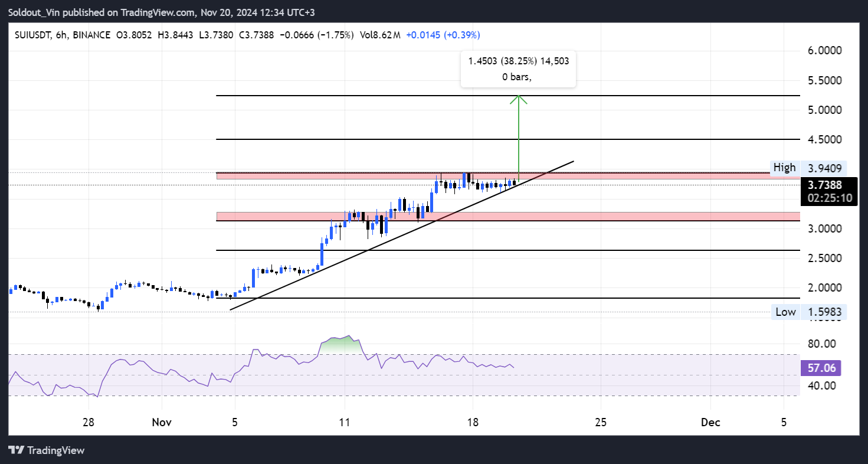This screenshot has width=868, height=464.
Task: Click the high value H3.8443
Action: [x=174, y=35]
